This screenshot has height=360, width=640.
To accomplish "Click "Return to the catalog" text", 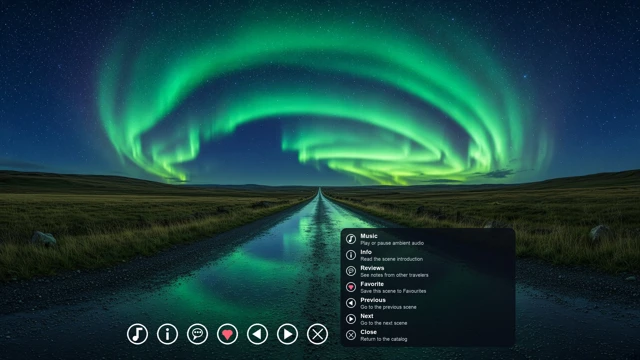I will coord(384,339).
